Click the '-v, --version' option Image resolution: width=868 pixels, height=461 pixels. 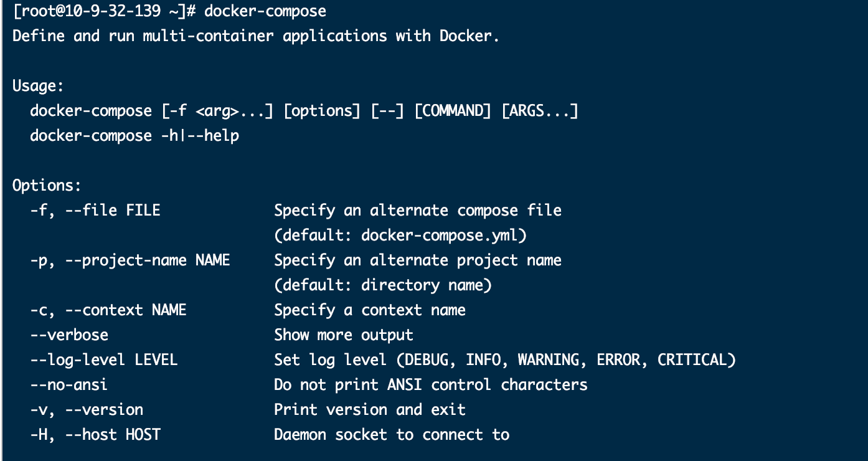(87, 410)
